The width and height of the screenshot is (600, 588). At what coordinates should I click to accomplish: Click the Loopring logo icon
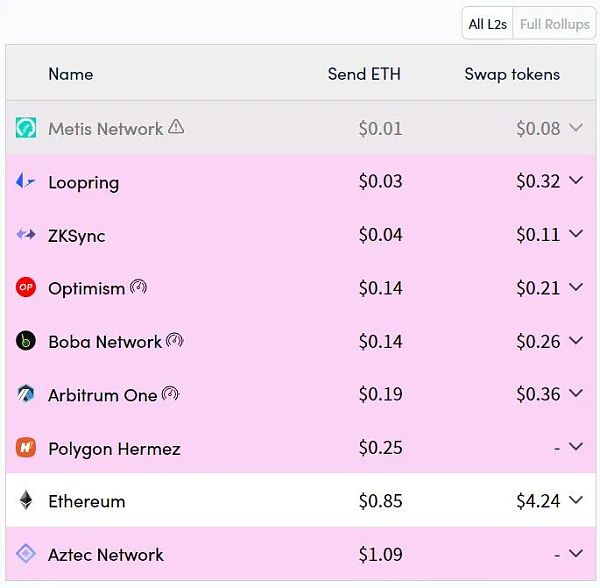[x=26, y=181]
